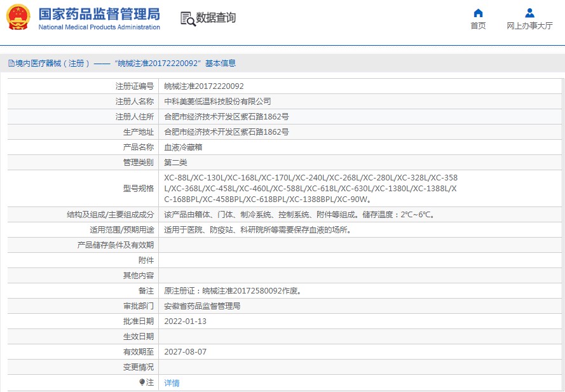Click National Medical Products Administration text
This screenshot has height=392, width=565.
99,27
